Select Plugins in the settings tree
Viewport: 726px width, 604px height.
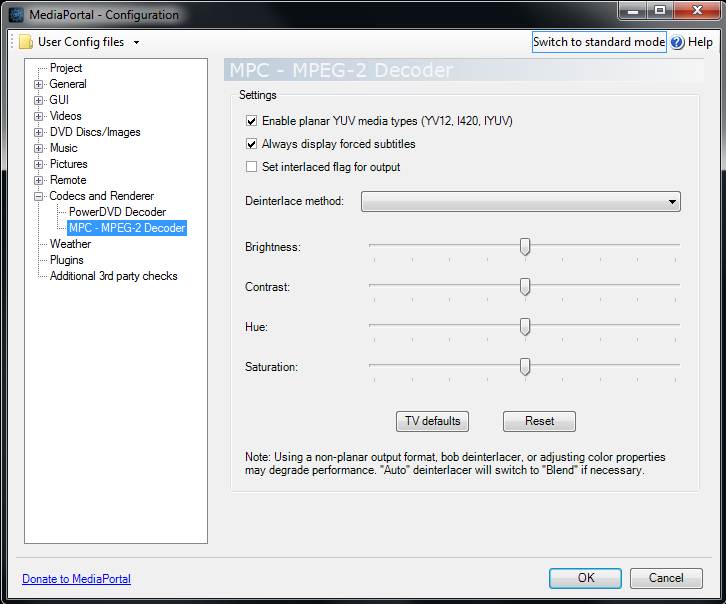coord(67,260)
